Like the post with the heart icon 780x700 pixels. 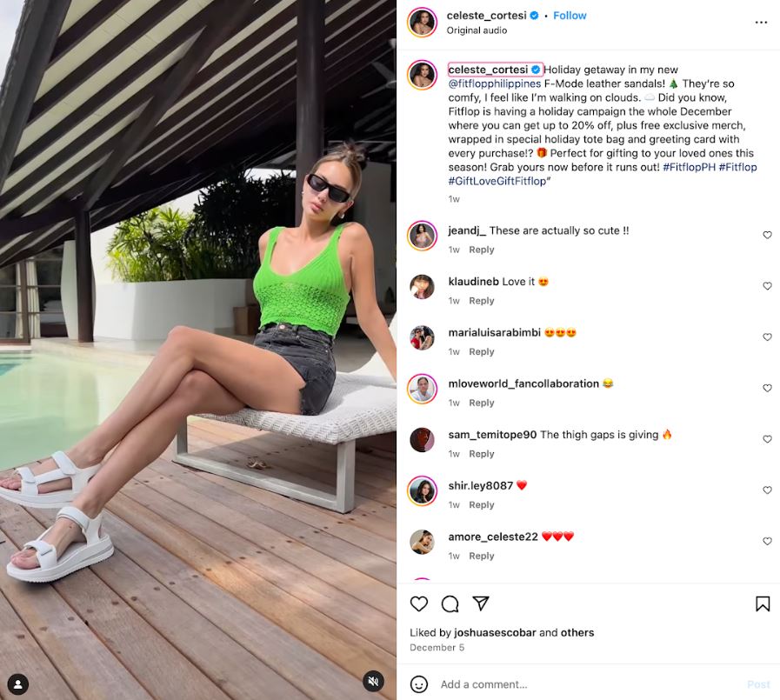click(419, 603)
